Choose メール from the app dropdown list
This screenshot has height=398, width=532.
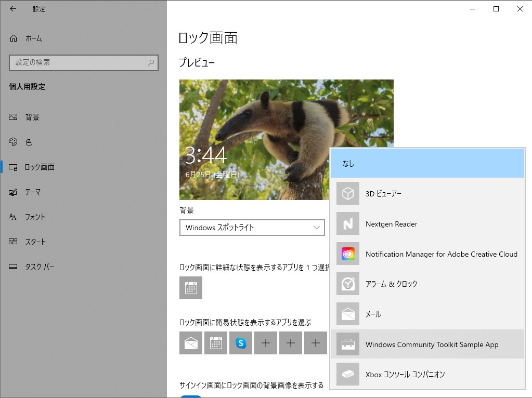point(427,314)
